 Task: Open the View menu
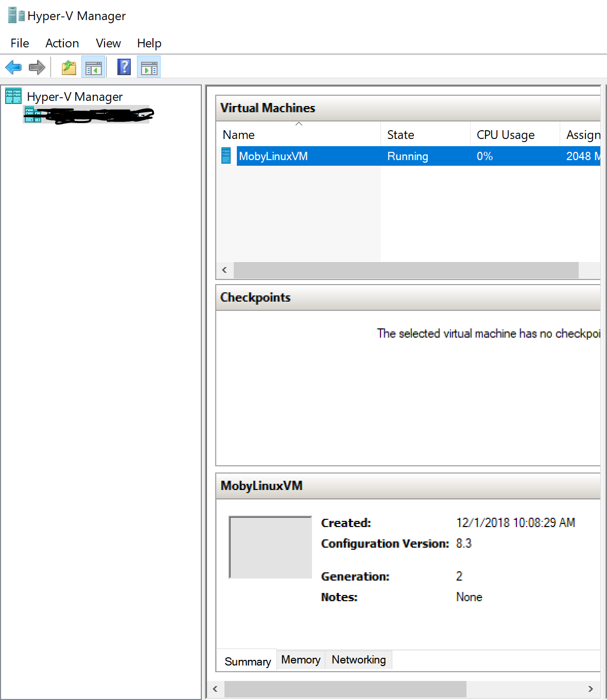click(108, 43)
